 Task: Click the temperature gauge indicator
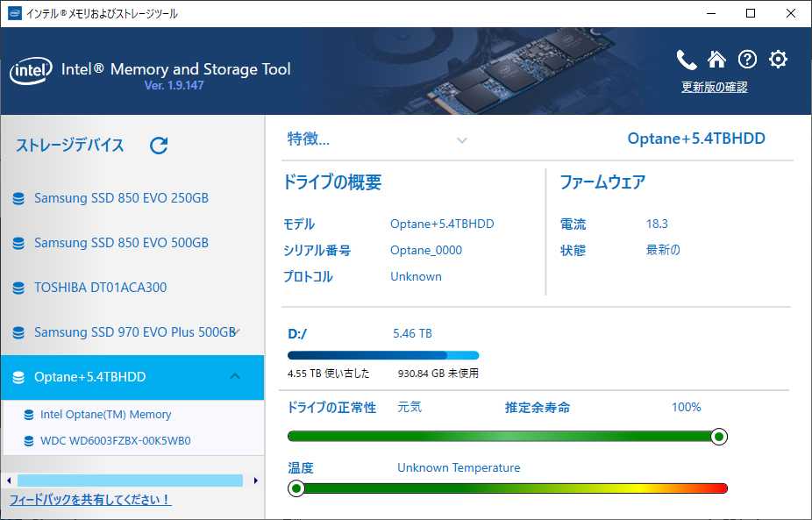coord(296,488)
